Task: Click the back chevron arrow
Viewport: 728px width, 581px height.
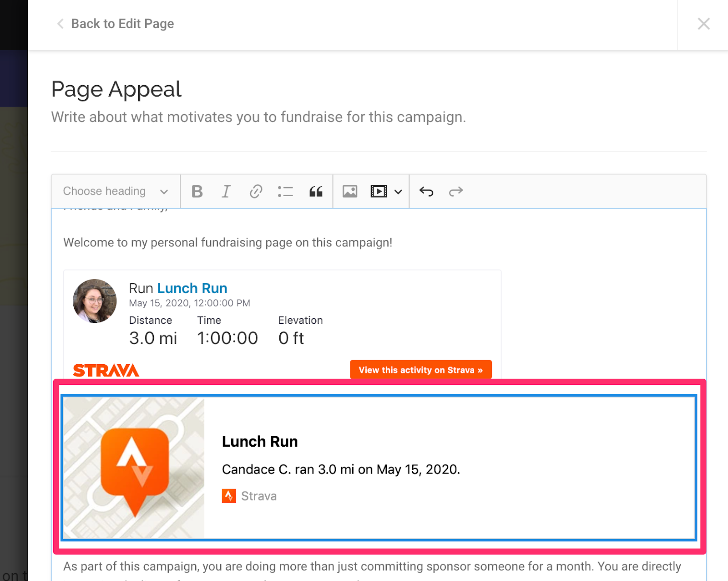Action: 60,24
